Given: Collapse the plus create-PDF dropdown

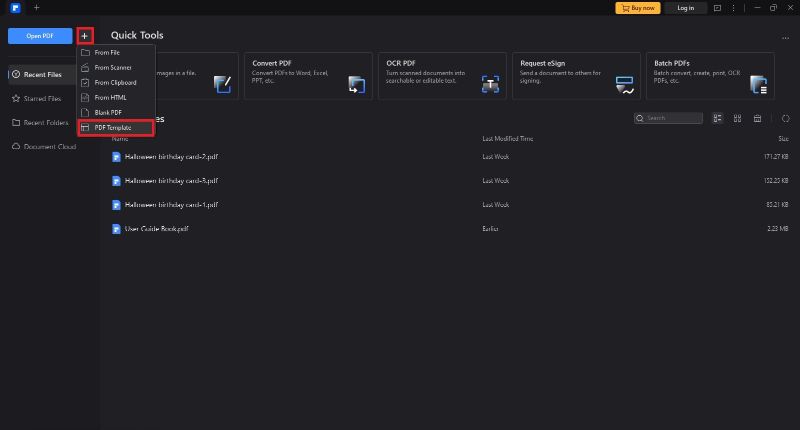Looking at the screenshot, I should (85, 36).
